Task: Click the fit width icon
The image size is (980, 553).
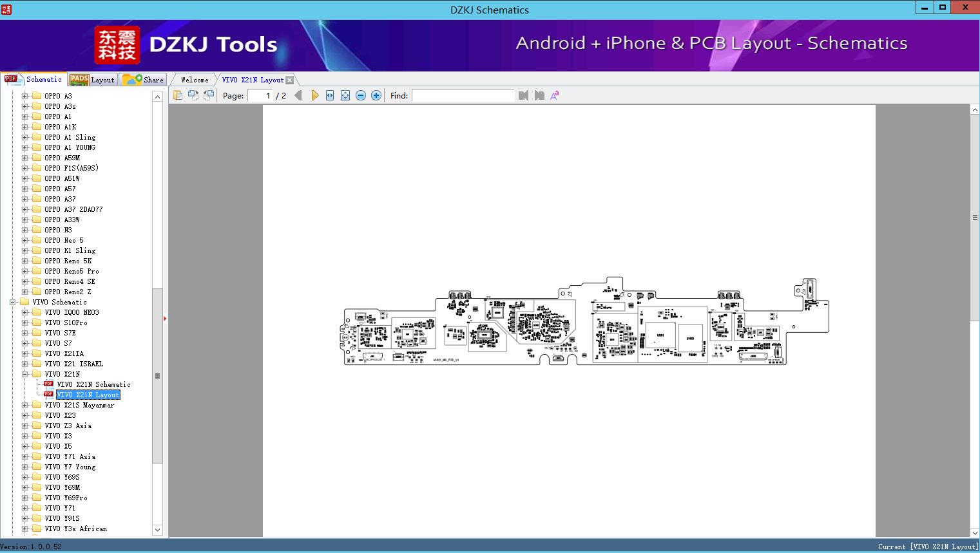Action: [330, 95]
